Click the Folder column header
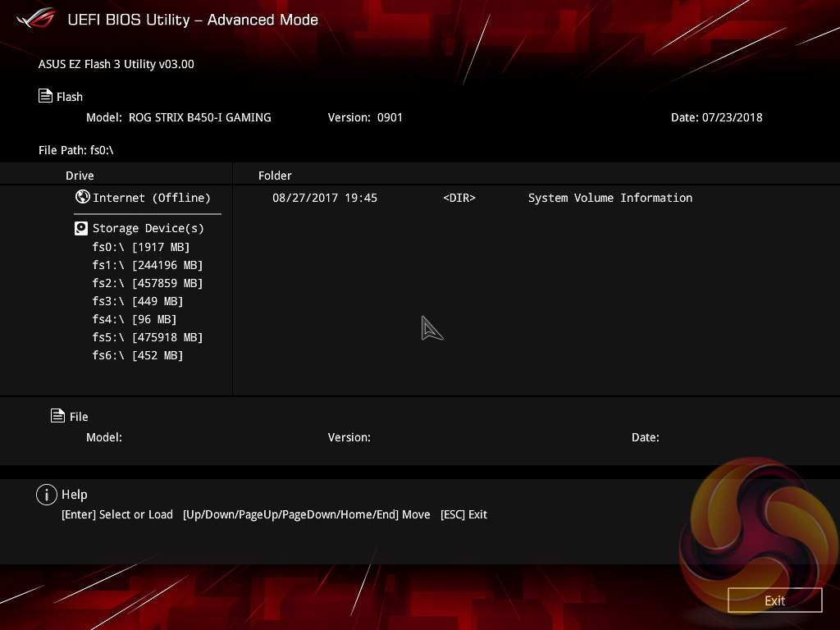 (275, 176)
